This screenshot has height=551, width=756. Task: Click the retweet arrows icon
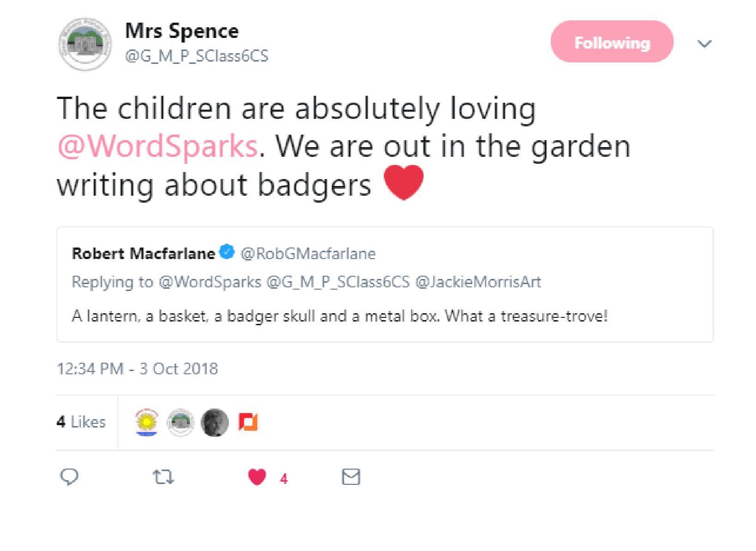point(163,477)
